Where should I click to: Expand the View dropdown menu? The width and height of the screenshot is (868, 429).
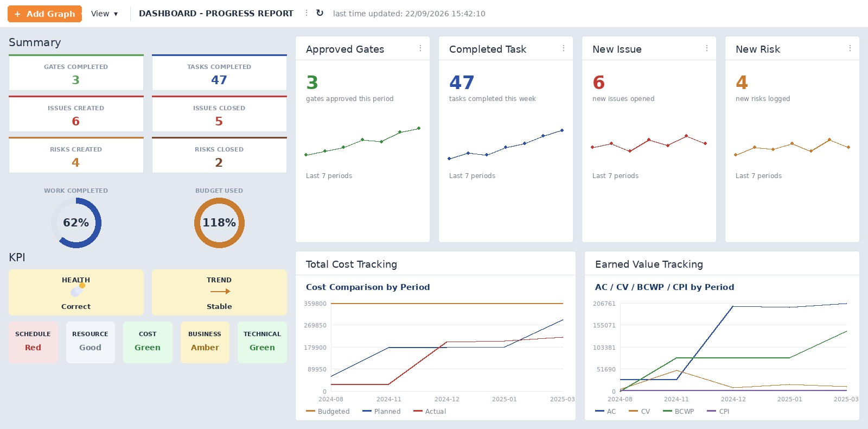pyautogui.click(x=104, y=14)
